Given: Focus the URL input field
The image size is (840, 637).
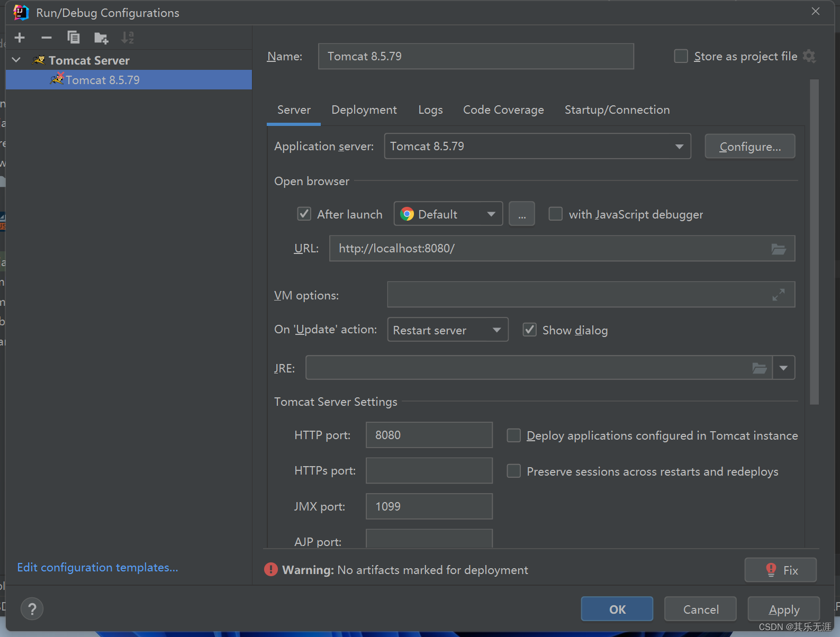Looking at the screenshot, I should point(562,248).
